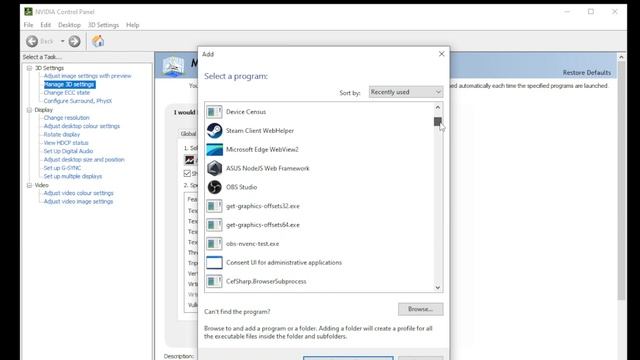The image size is (640, 360).
Task: Click the Restore Defaults link
Action: 587,73
